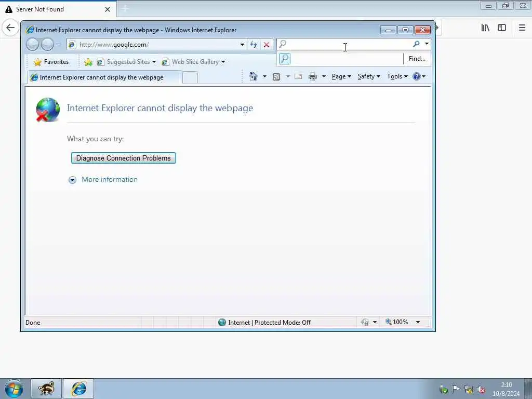Viewport: 532px width, 399px height.
Task: Click Diagnose Connection Problems button
Action: pyautogui.click(x=124, y=158)
